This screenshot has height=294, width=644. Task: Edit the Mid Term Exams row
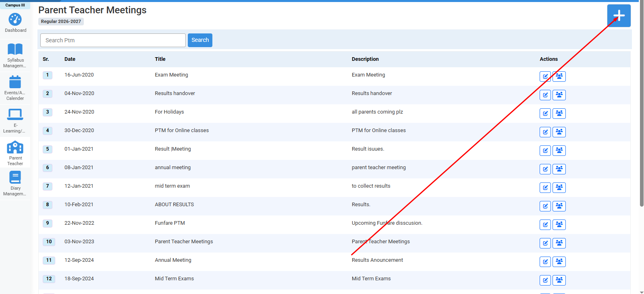click(545, 280)
